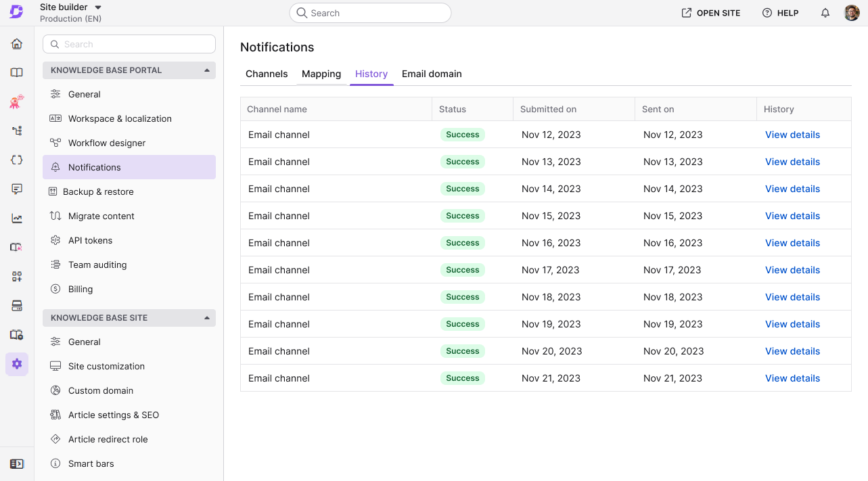868x481 pixels.
Task: Focus the sidebar settings Search field
Action: click(x=129, y=44)
